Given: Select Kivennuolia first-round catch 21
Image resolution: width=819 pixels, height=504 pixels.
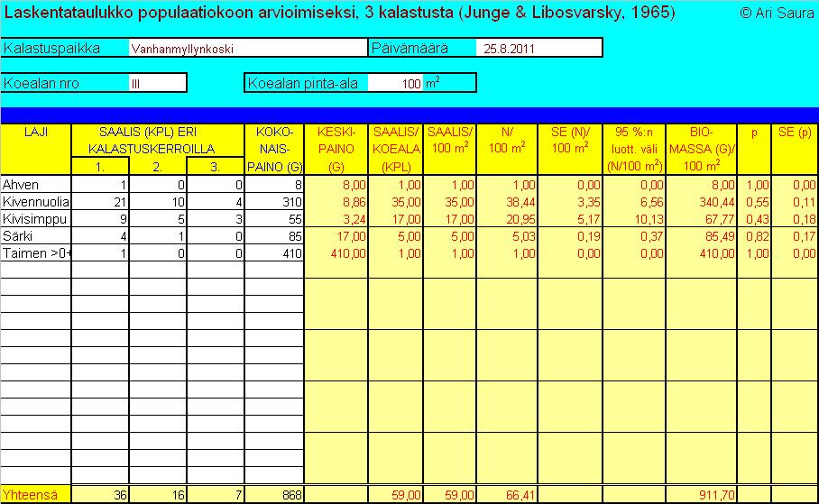Looking at the screenshot, I should [x=100, y=202].
